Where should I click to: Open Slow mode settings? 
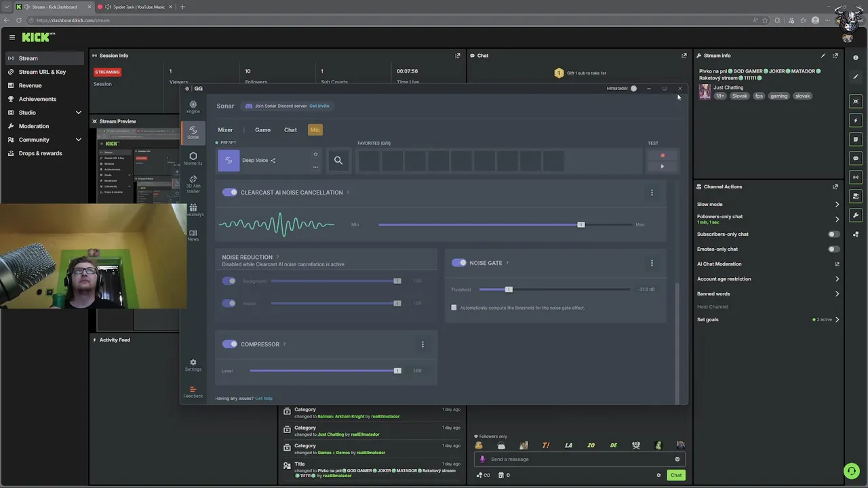(x=768, y=204)
